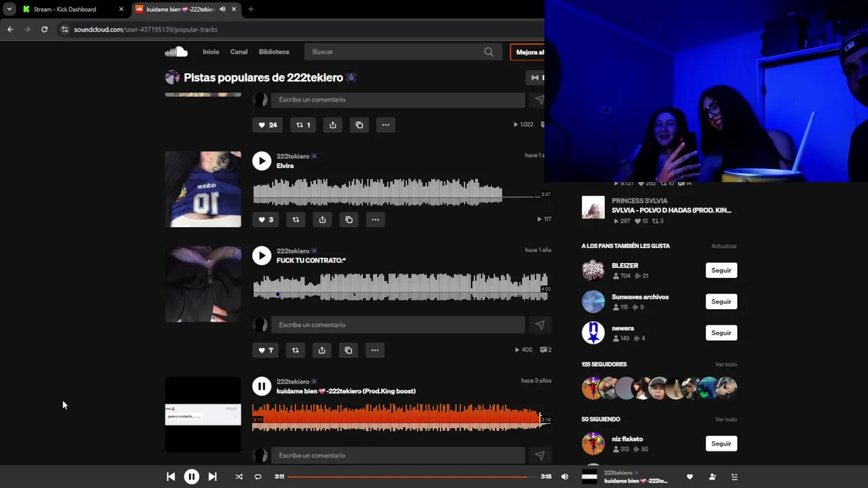Follow BLEIZER
868x488 pixels.
click(x=721, y=270)
